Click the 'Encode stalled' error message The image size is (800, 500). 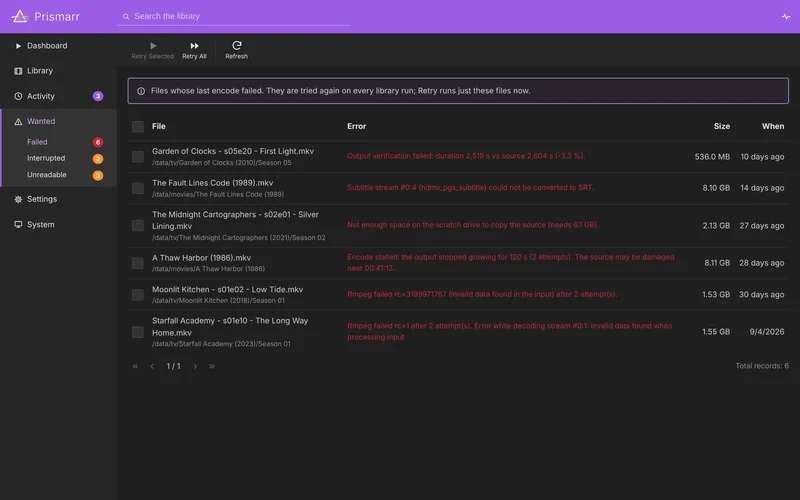511,263
